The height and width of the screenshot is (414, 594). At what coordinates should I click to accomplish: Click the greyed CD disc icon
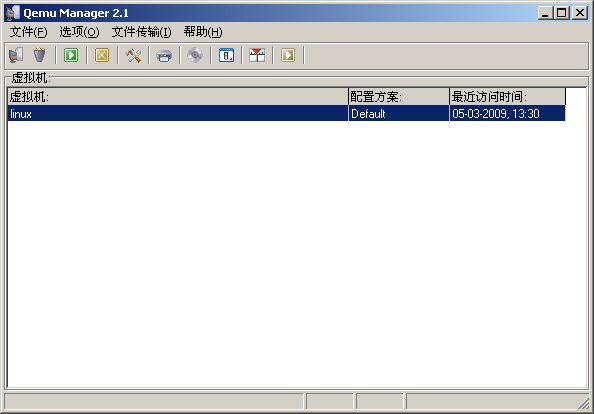tap(195, 55)
